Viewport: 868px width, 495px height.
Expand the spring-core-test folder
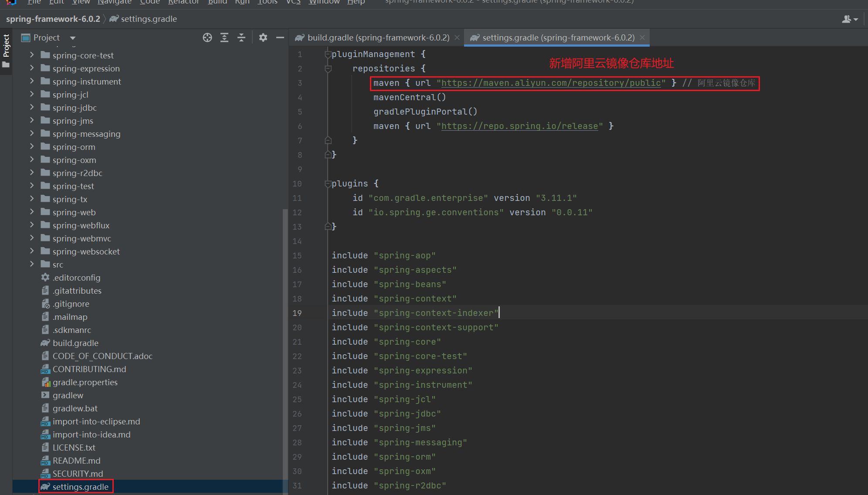click(32, 55)
